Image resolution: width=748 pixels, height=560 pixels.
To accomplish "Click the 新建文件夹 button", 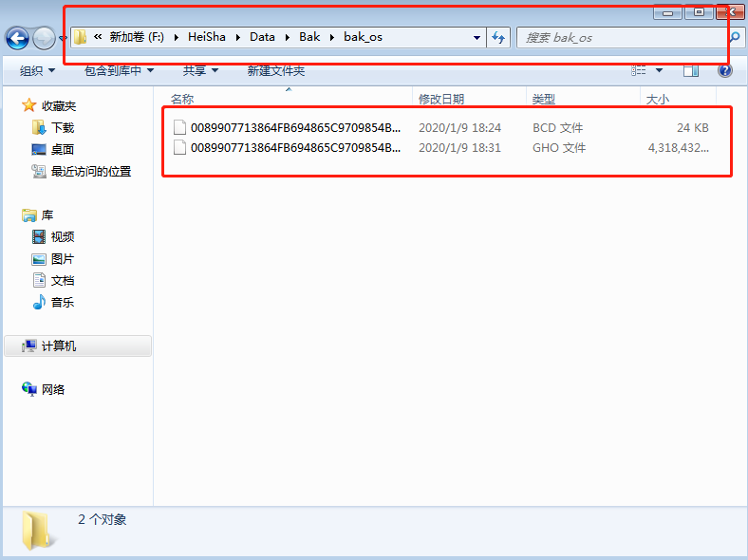I will (275, 71).
